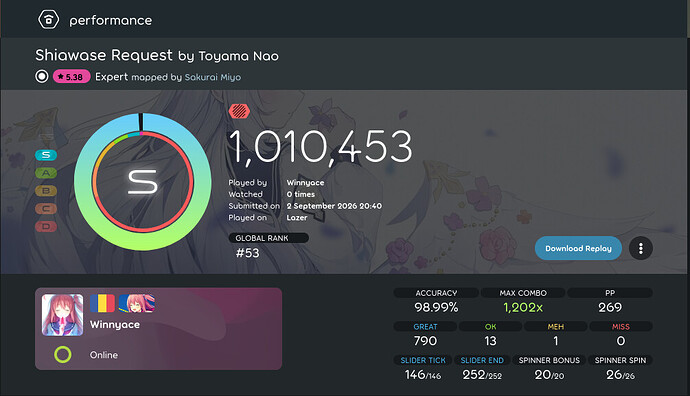
Task: Click the ACCURACY stat label
Action: click(x=436, y=293)
